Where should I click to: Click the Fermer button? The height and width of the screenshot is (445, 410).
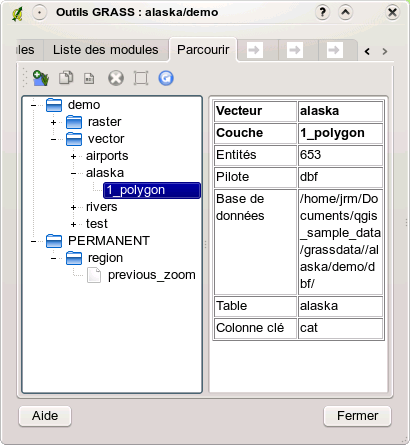point(357,416)
